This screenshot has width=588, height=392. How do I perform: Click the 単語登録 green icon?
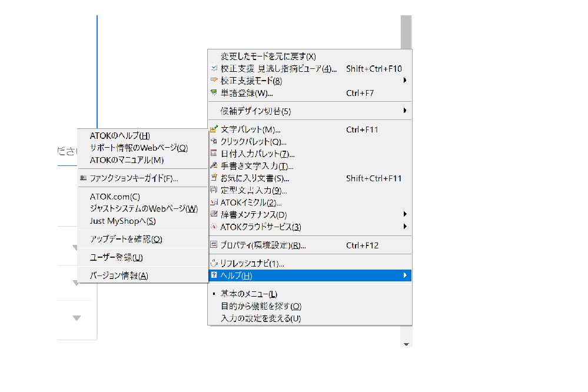click(214, 92)
